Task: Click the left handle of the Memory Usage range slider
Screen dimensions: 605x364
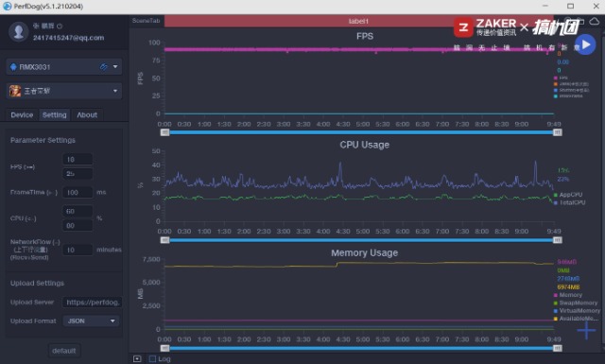Action: click(x=164, y=348)
